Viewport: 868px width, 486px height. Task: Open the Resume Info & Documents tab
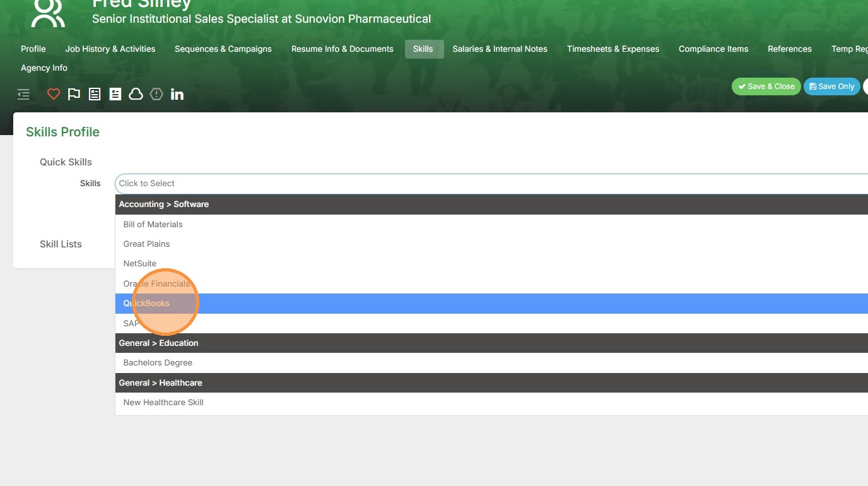(x=343, y=49)
